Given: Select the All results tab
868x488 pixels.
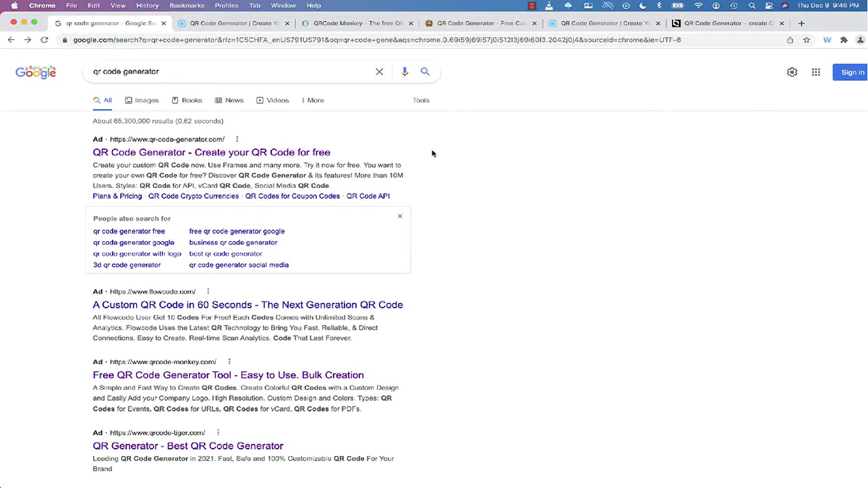Looking at the screenshot, I should tap(103, 100).
